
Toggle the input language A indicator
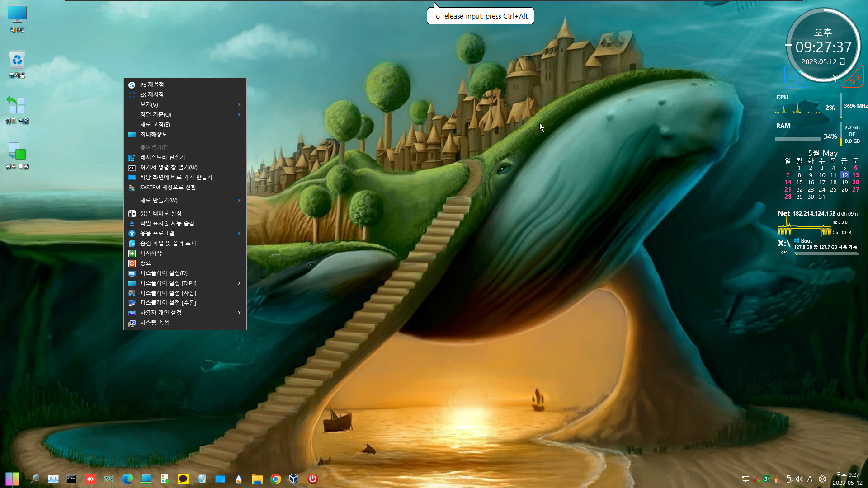[810, 479]
